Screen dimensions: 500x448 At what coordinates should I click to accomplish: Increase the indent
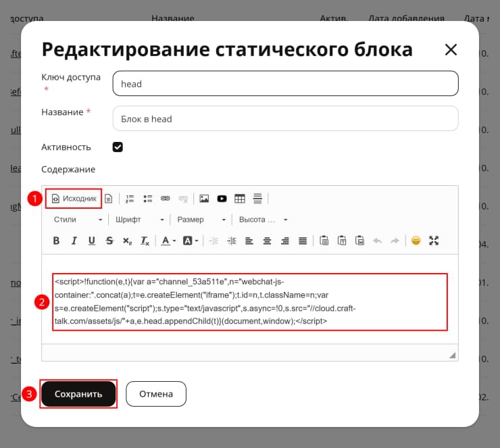tap(232, 241)
